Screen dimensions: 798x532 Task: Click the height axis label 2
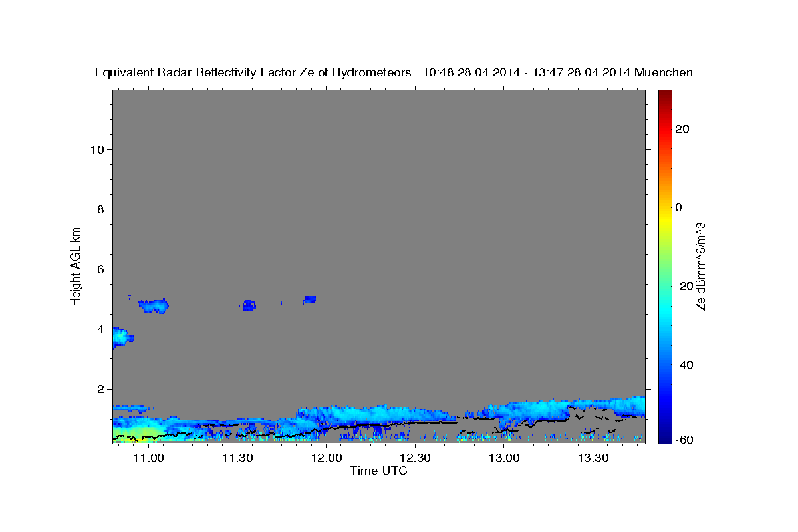[x=100, y=388]
